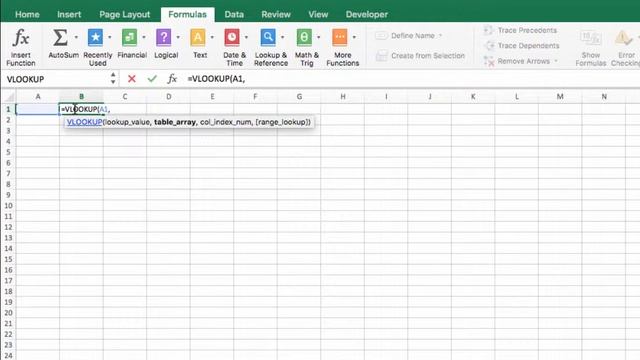This screenshot has width=640, height=360.
Task: Click the Name Box showing VLOOKUP
Action: [56, 79]
